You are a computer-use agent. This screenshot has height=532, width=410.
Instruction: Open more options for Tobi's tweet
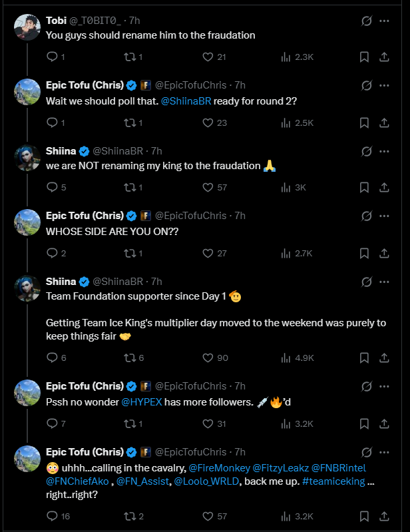384,21
